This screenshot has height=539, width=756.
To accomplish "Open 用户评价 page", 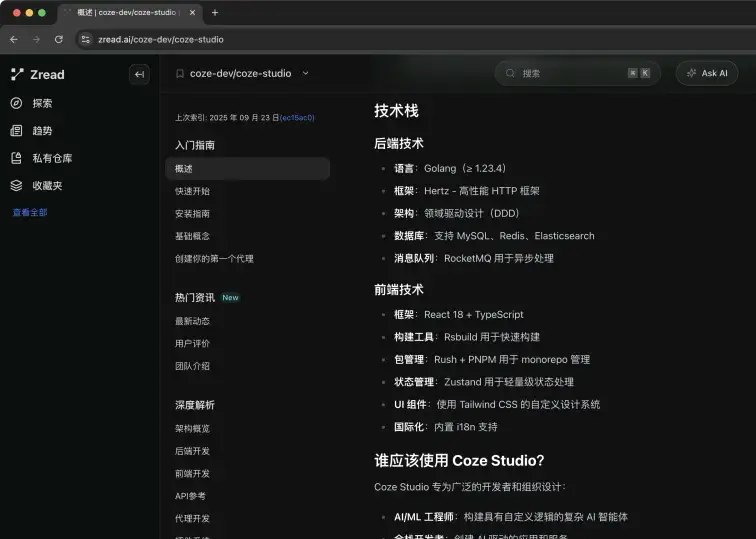I will [x=192, y=344].
